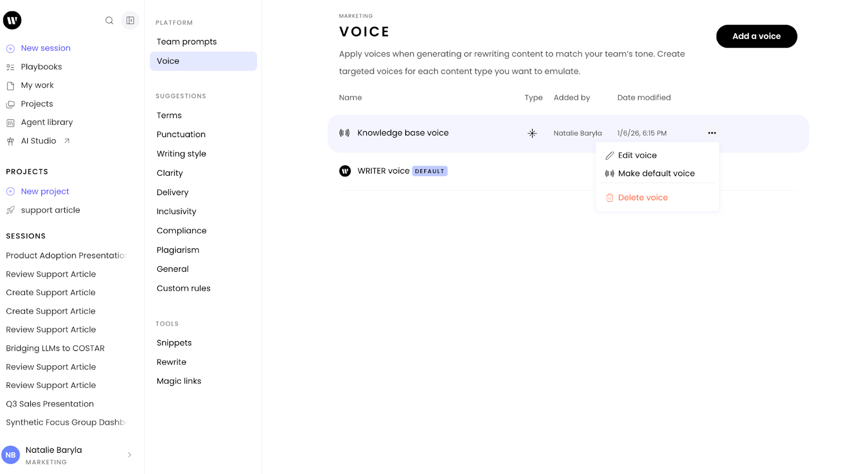Start a New session
Image resolution: width=868 pixels, height=474 pixels.
pos(46,48)
